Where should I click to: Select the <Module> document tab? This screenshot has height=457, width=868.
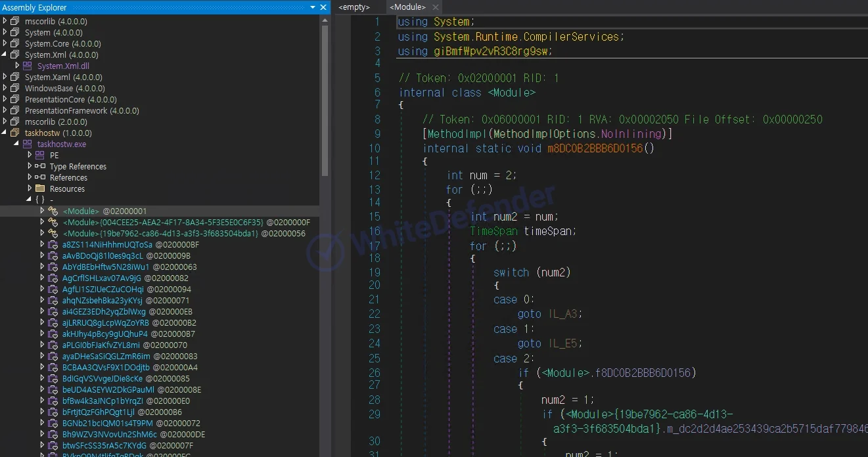pos(407,7)
